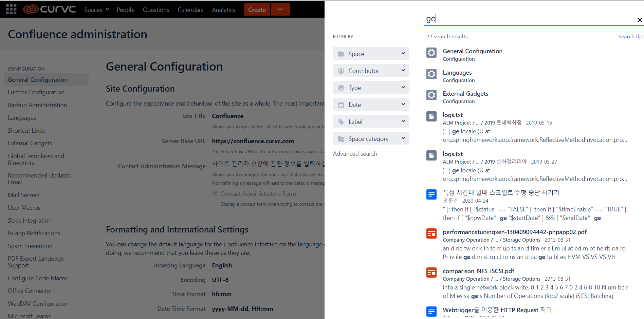Open User Macros in the sidebar
Image resolution: width=644 pixels, height=319 pixels.
[24, 208]
